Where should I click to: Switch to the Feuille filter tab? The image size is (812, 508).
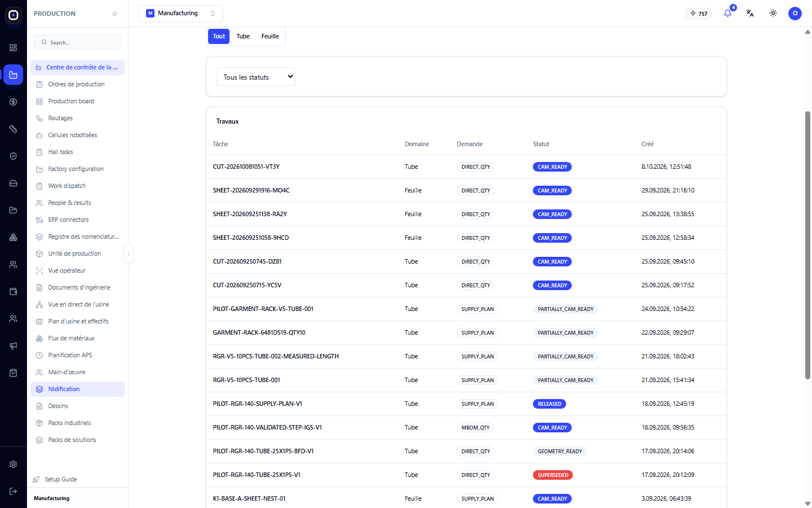click(270, 36)
